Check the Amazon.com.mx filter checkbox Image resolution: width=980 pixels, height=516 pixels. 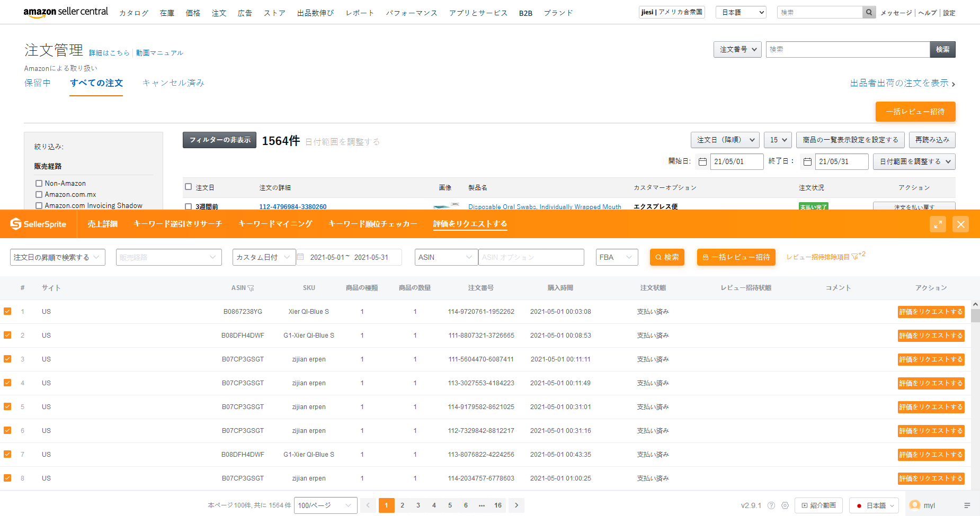[39, 194]
